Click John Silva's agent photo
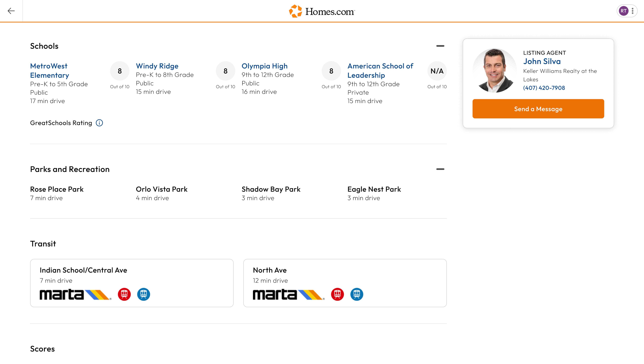This screenshot has height=364, width=644. point(494,70)
